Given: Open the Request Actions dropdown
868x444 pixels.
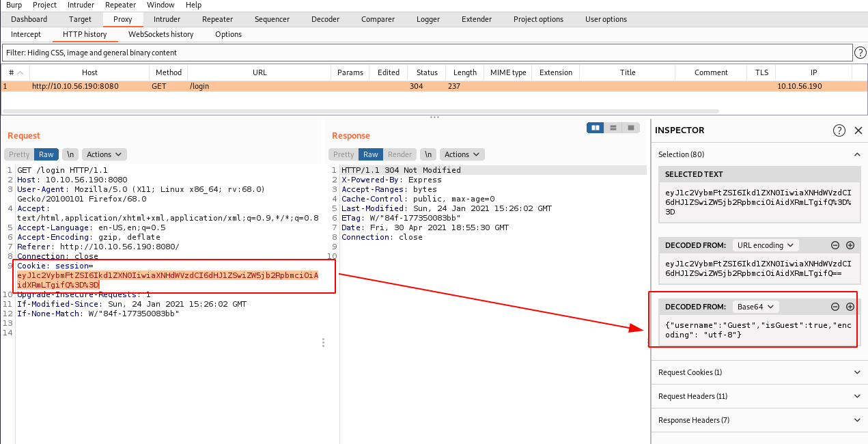Looking at the screenshot, I should (x=104, y=154).
